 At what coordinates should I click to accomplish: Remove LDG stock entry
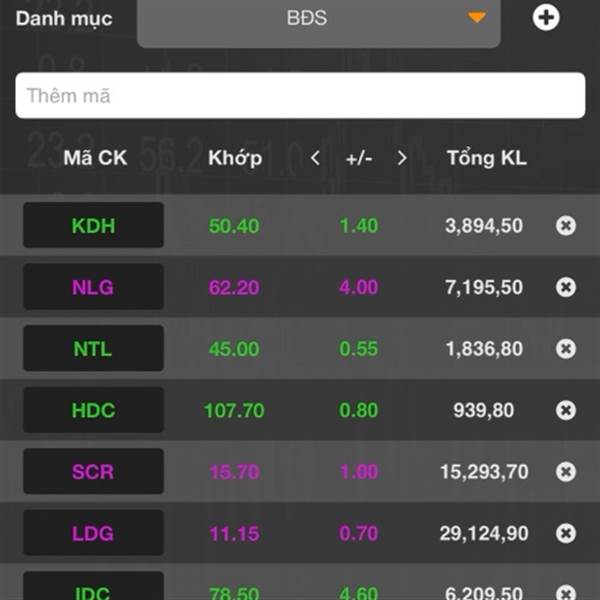click(x=566, y=533)
